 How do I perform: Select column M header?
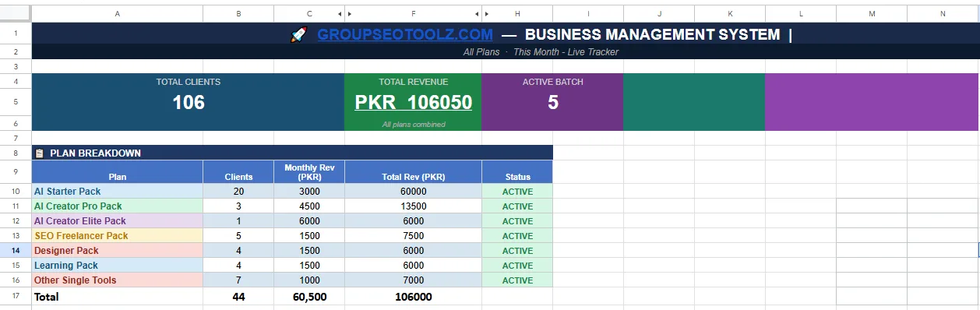(x=872, y=14)
